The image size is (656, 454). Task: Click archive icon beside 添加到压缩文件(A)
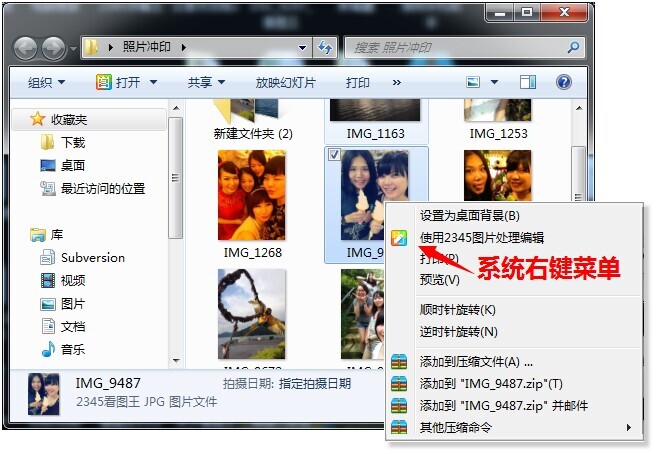coord(400,362)
